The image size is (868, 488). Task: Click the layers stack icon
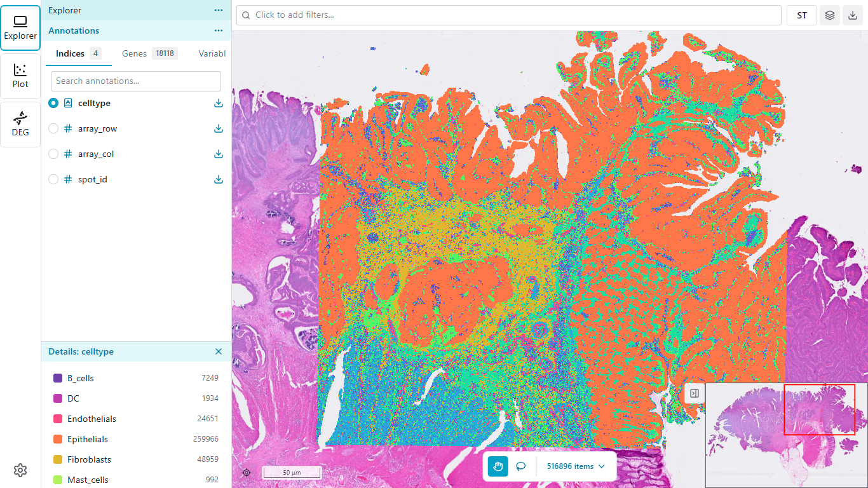829,15
